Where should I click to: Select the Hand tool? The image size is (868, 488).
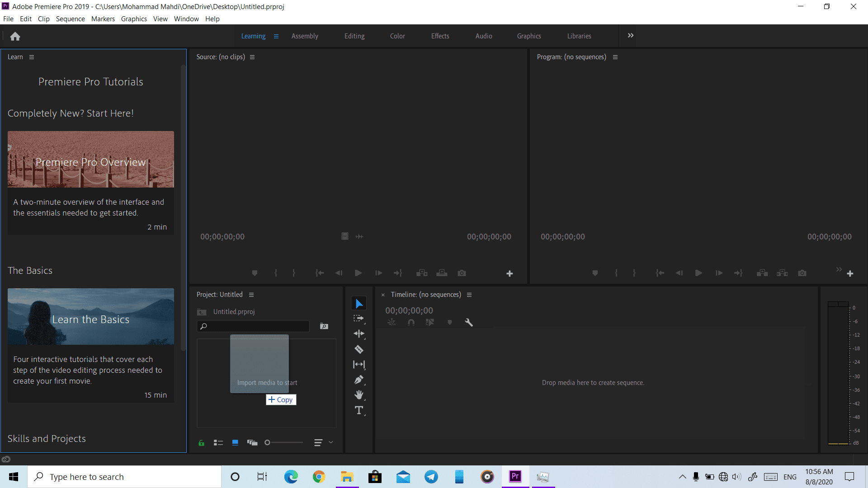coord(359,395)
